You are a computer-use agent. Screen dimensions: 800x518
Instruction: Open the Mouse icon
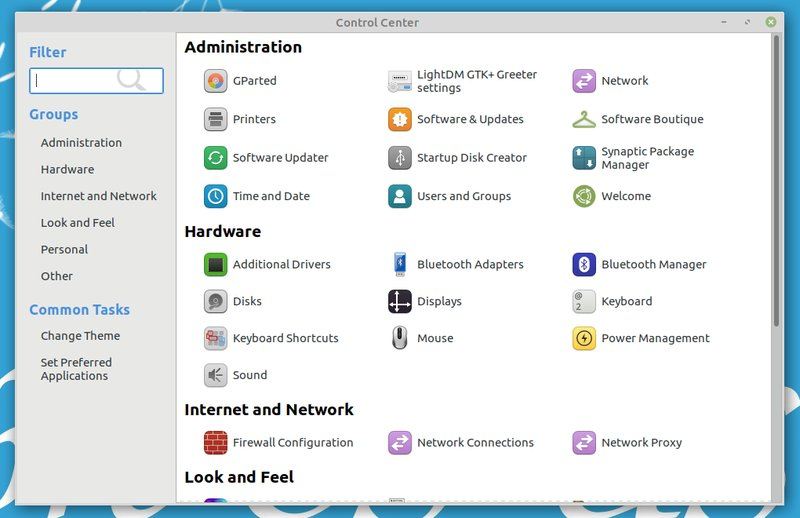399,338
